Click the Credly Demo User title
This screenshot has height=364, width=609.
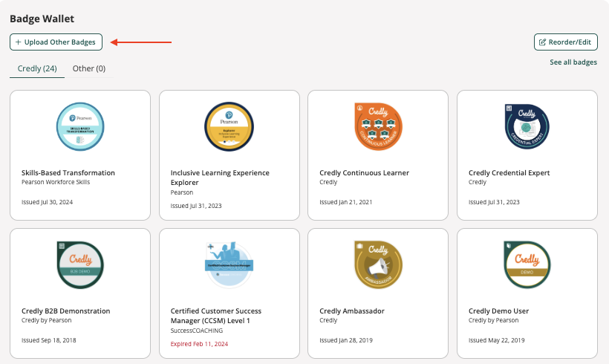(498, 311)
